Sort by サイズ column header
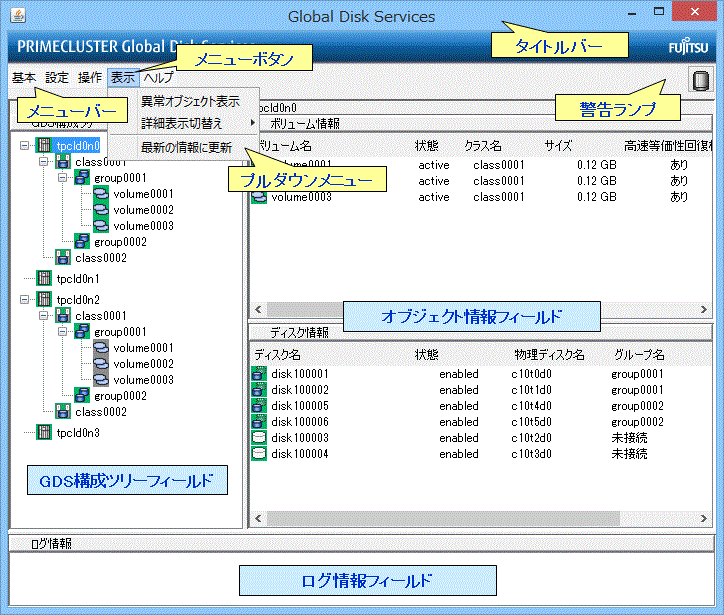This screenshot has width=724, height=615. pos(558,146)
